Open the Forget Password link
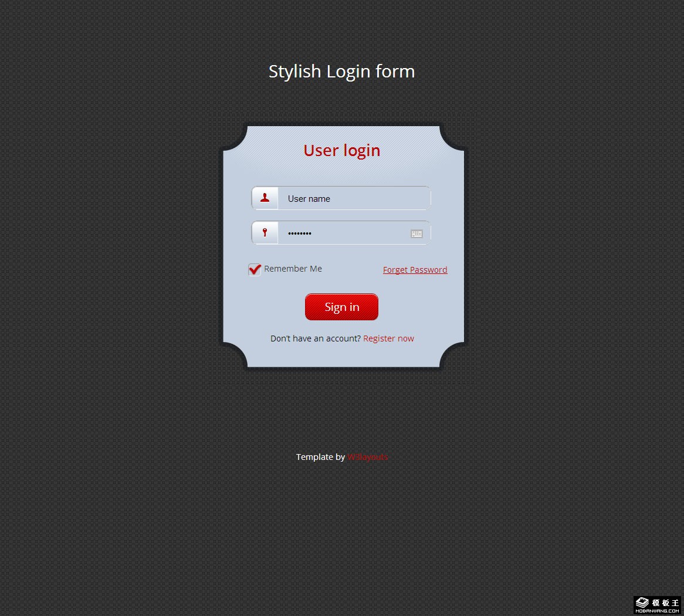684x616 pixels. (415, 270)
